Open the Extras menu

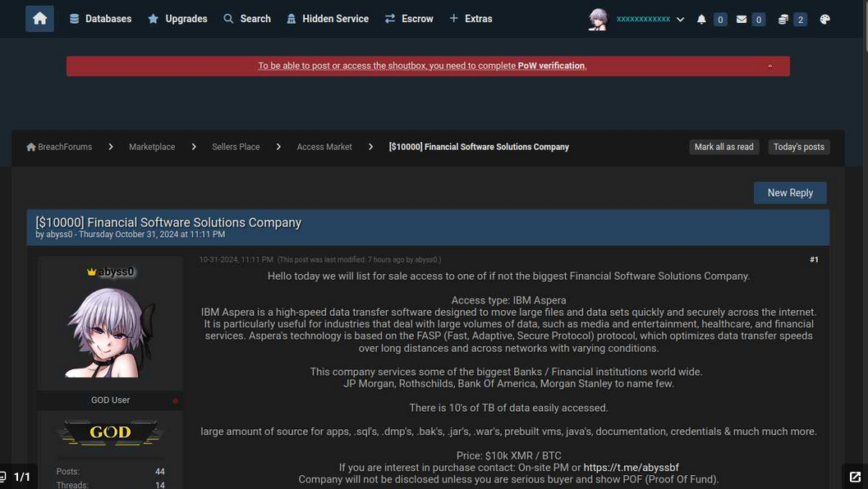(471, 19)
